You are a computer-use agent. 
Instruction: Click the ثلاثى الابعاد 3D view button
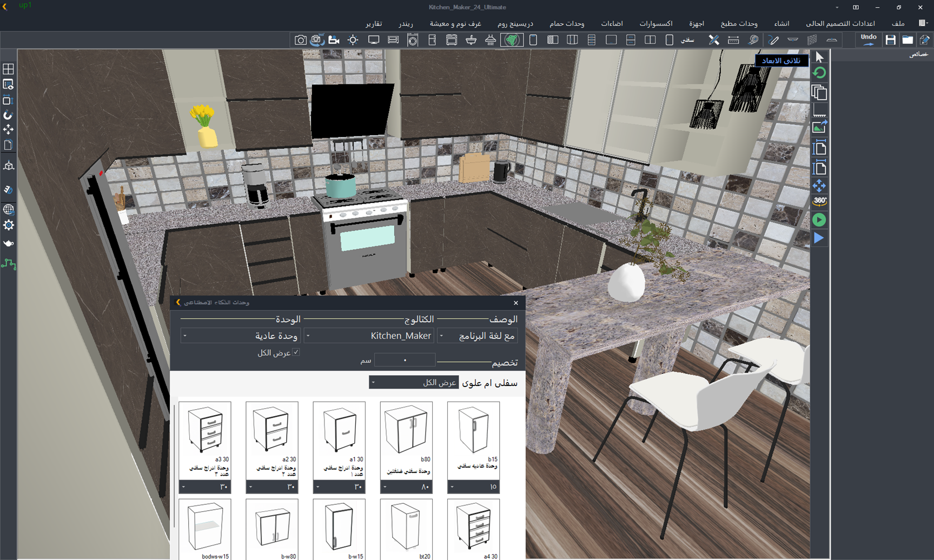(781, 61)
